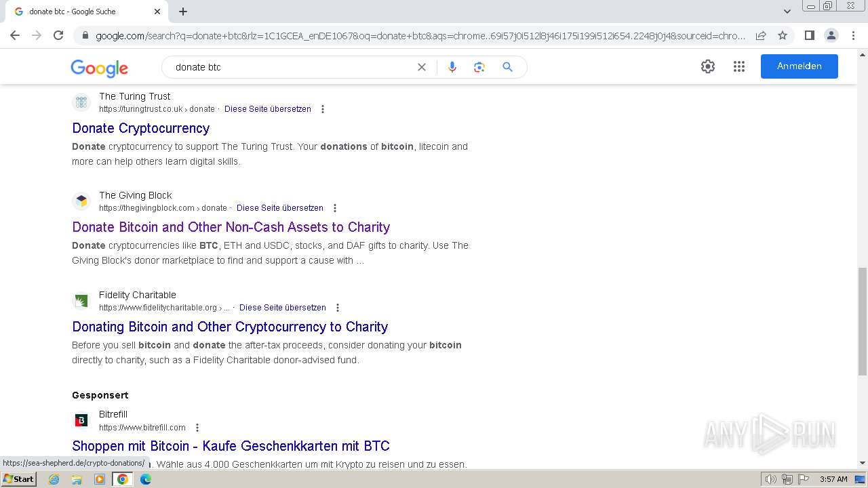Translate The Giving Block result page

click(280, 208)
